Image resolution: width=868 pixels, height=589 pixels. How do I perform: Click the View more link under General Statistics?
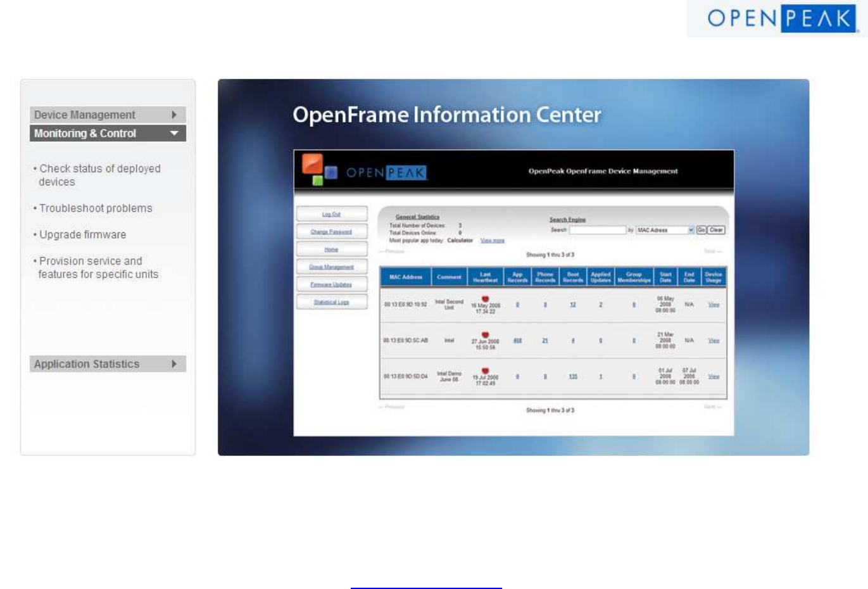pos(493,241)
